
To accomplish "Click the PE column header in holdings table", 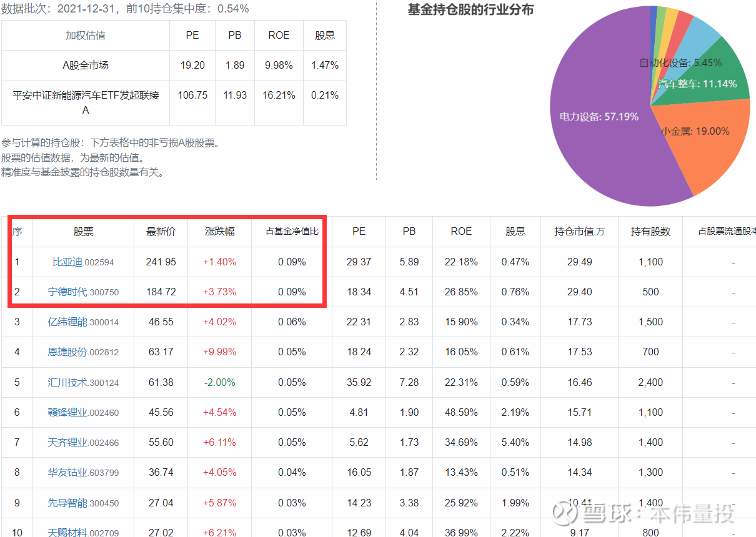I will (359, 232).
